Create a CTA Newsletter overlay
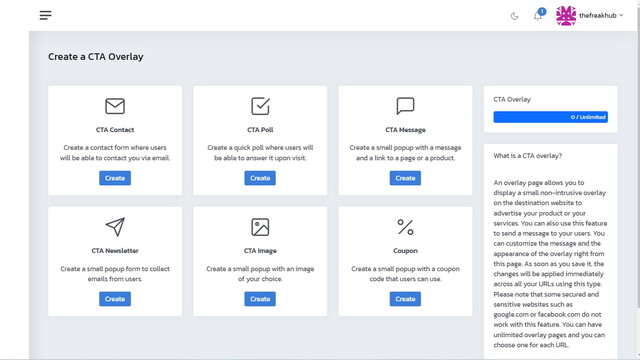The height and width of the screenshot is (360, 640). [x=115, y=299]
